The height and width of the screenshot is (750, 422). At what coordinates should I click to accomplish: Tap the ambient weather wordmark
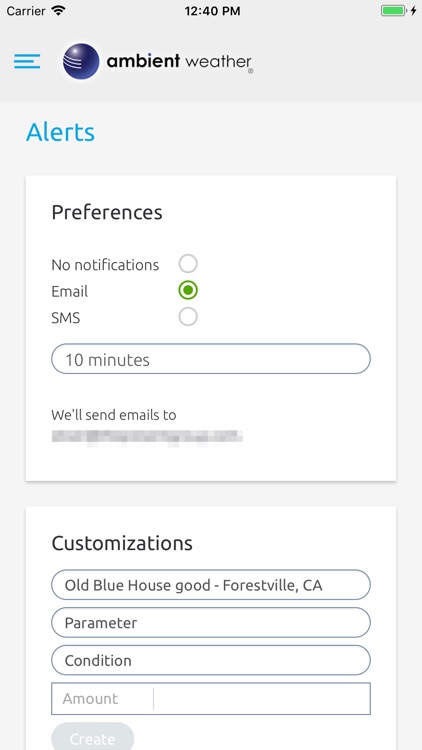(x=179, y=62)
